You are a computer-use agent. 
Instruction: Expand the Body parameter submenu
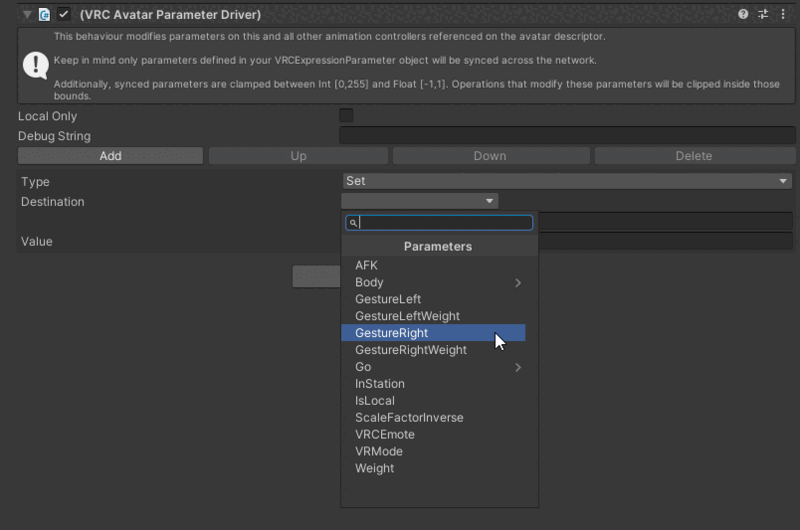point(433,282)
